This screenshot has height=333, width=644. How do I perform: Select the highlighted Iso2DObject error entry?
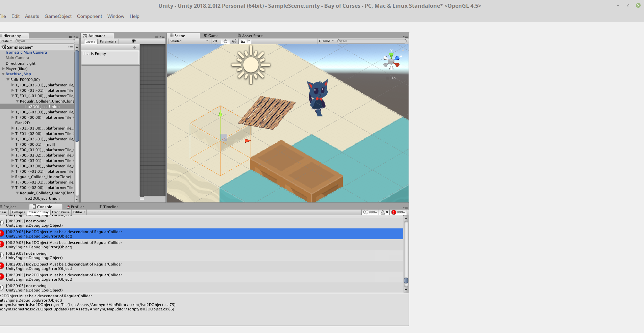click(x=202, y=234)
